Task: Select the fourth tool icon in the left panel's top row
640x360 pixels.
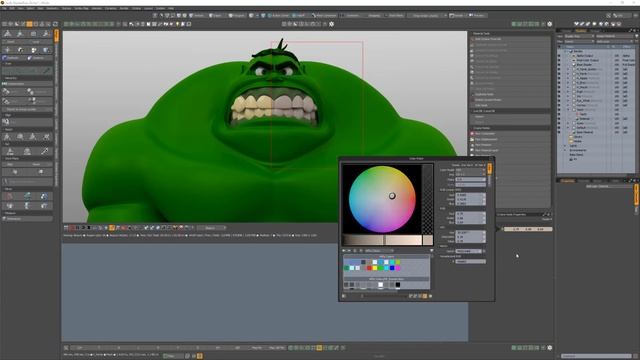Action: (46, 33)
